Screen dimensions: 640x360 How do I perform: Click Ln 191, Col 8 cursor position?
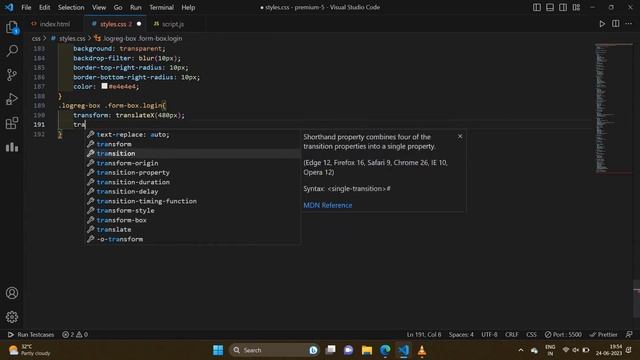[424, 334]
